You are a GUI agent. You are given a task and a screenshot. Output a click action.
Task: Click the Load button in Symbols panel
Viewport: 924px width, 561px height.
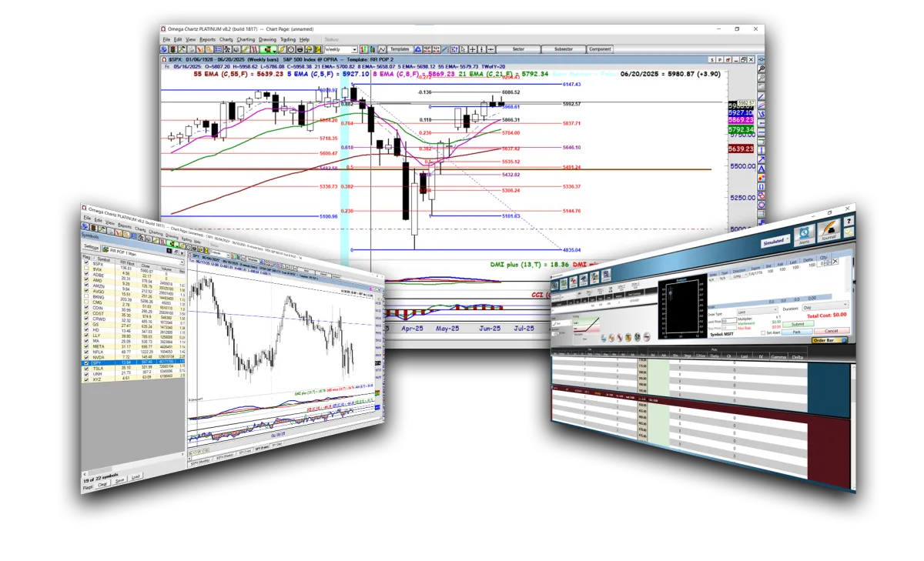136,478
